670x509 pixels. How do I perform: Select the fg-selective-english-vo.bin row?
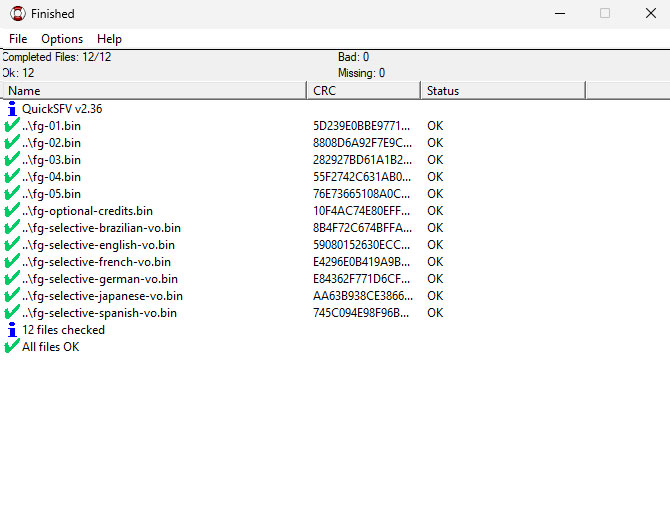(x=98, y=245)
